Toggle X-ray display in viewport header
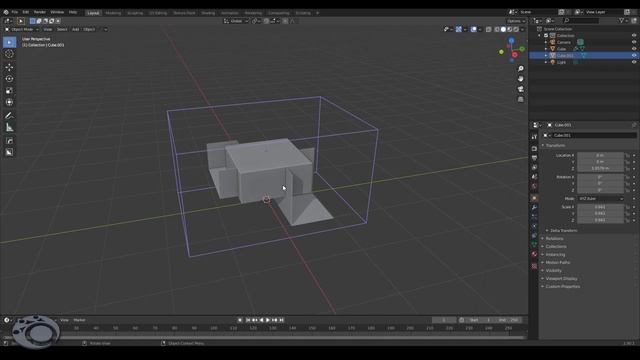Viewport: 640px width, 360px height. pos(489,29)
